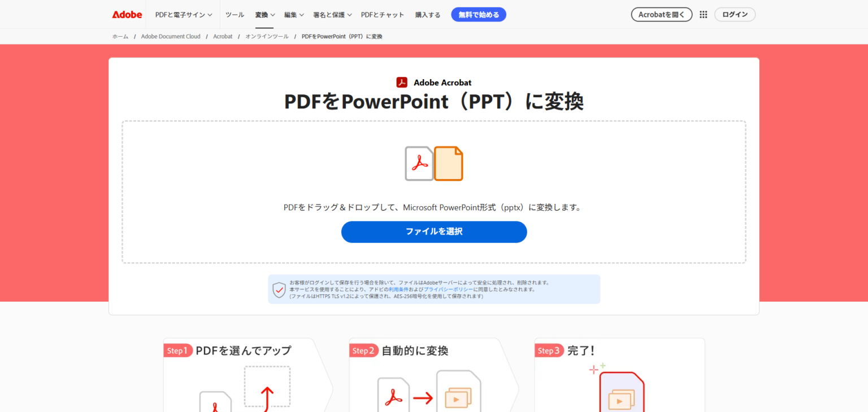Click the shield checkmark security icon
Viewport: 868px width, 412px height.
(279, 290)
